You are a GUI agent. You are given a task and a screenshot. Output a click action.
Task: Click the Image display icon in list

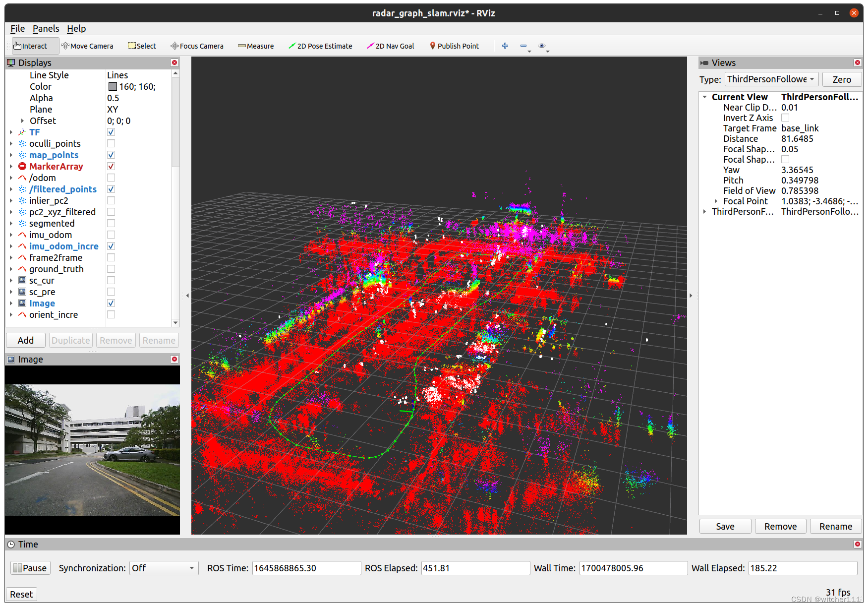click(x=22, y=303)
